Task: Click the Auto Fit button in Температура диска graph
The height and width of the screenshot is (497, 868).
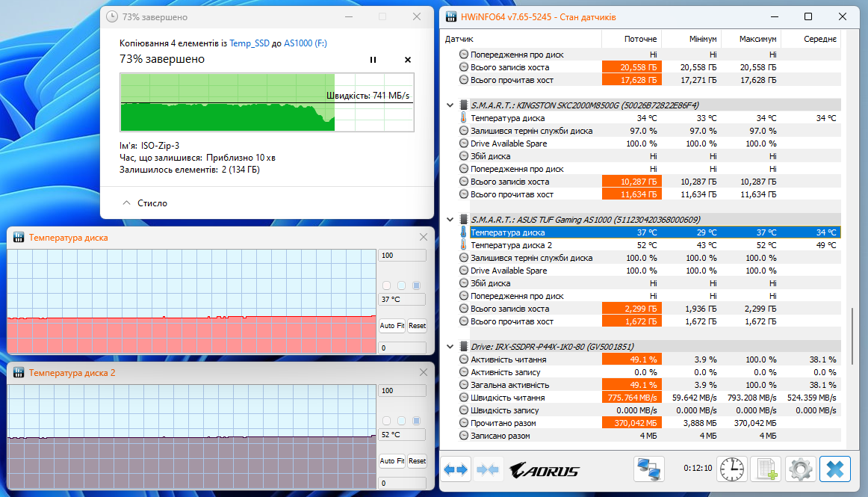Action: (392, 326)
